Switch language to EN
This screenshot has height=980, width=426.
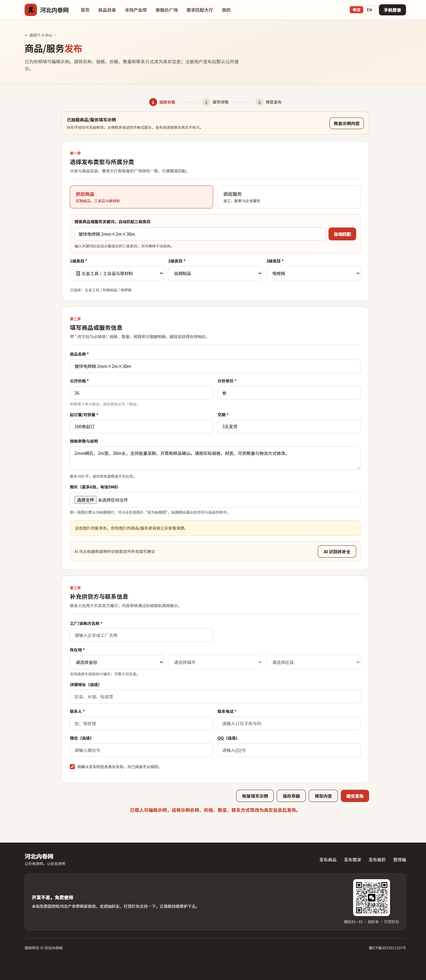point(369,10)
